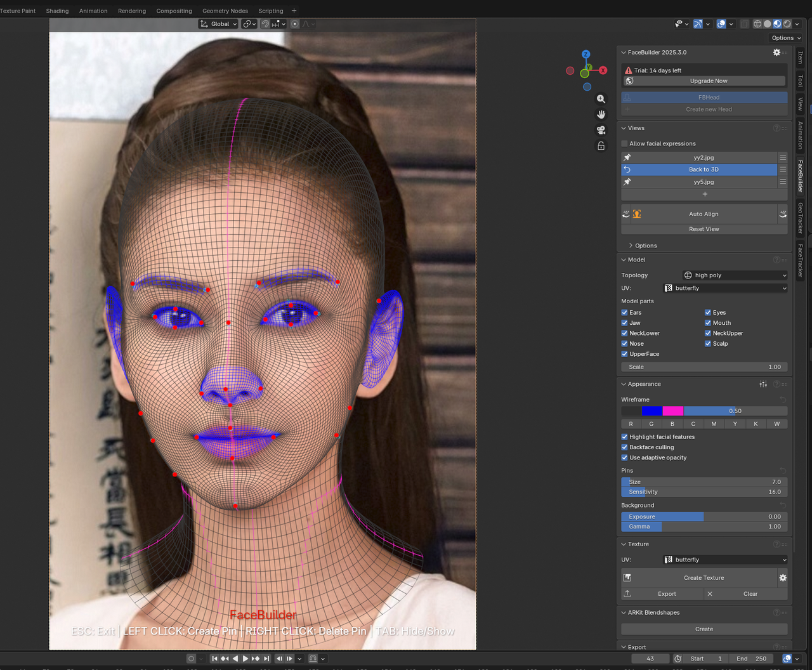The image size is (812, 670).
Task: Jump to previous keyframe button
Action: [225, 659]
